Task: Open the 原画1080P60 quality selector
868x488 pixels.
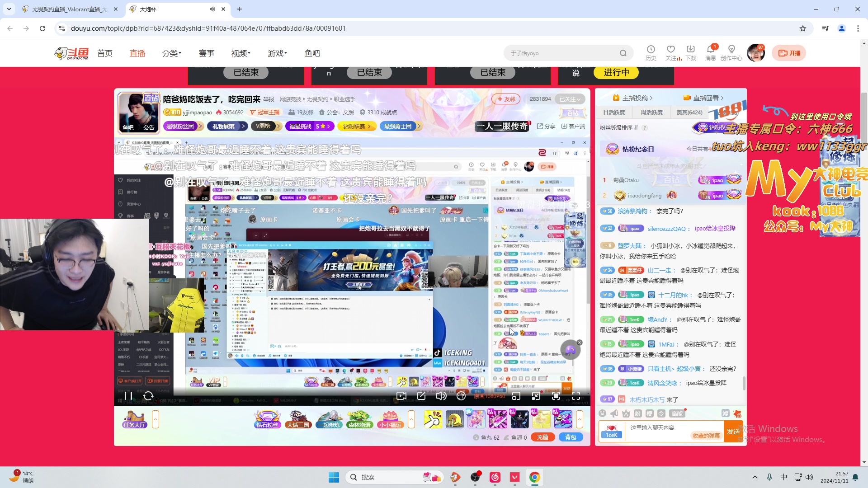Action: pyautogui.click(x=489, y=396)
